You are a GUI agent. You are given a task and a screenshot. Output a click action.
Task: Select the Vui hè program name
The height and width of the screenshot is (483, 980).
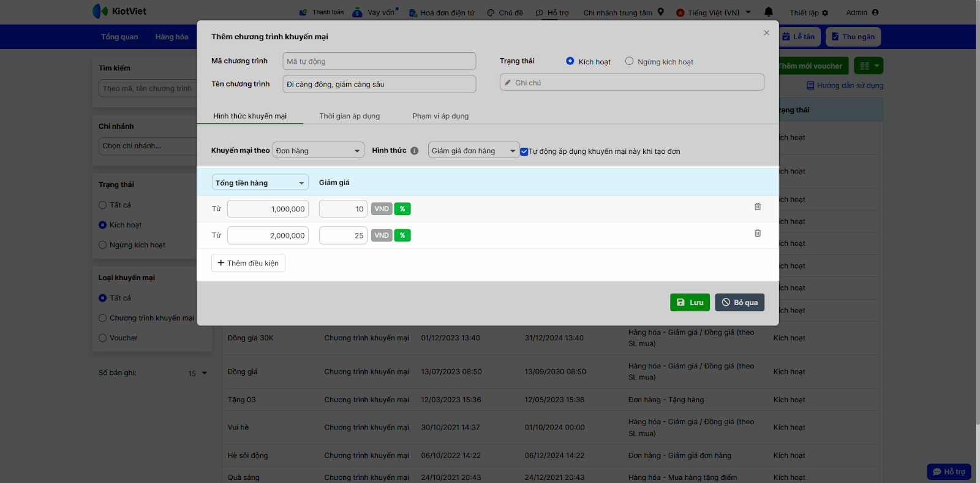[x=238, y=427]
